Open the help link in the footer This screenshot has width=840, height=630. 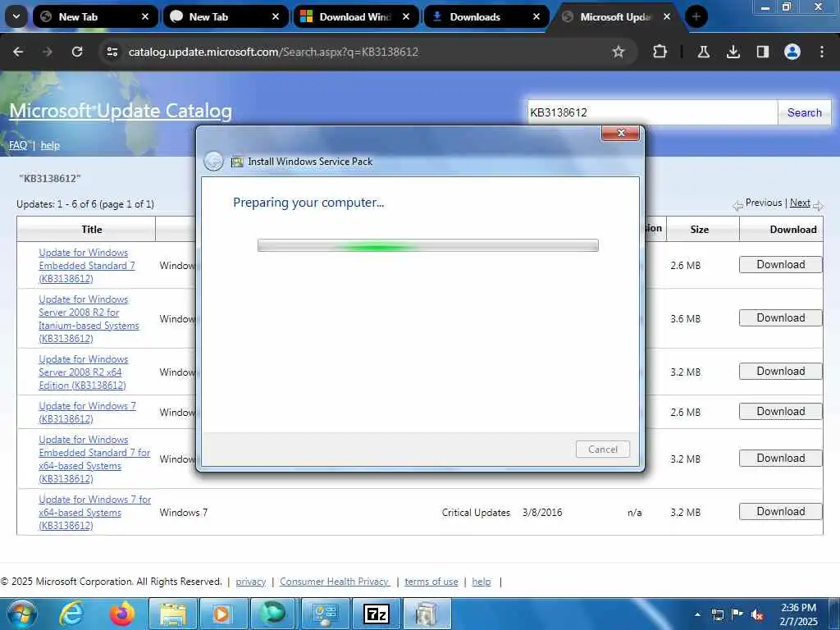tap(481, 582)
